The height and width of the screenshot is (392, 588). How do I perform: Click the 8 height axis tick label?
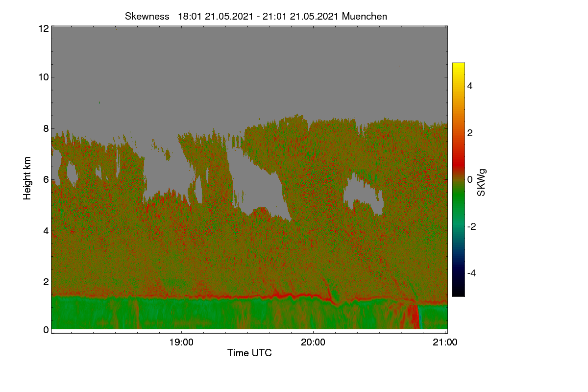click(x=46, y=128)
